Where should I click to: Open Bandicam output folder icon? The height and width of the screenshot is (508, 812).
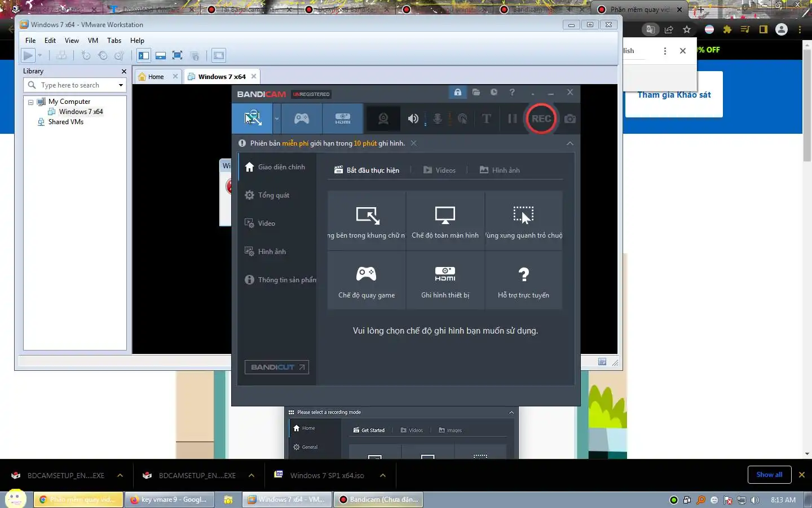(476, 92)
